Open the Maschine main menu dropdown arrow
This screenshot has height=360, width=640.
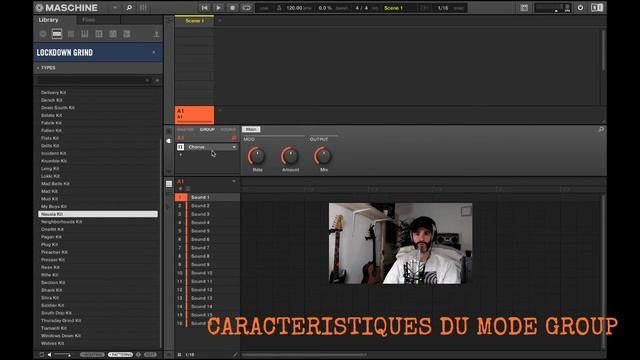pyautogui.click(x=115, y=8)
